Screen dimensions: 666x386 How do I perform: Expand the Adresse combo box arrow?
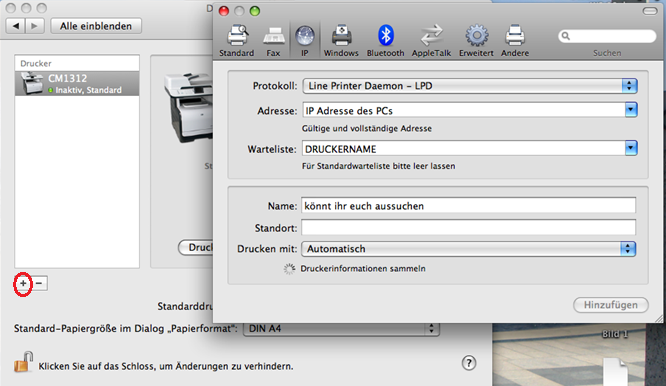click(x=631, y=110)
